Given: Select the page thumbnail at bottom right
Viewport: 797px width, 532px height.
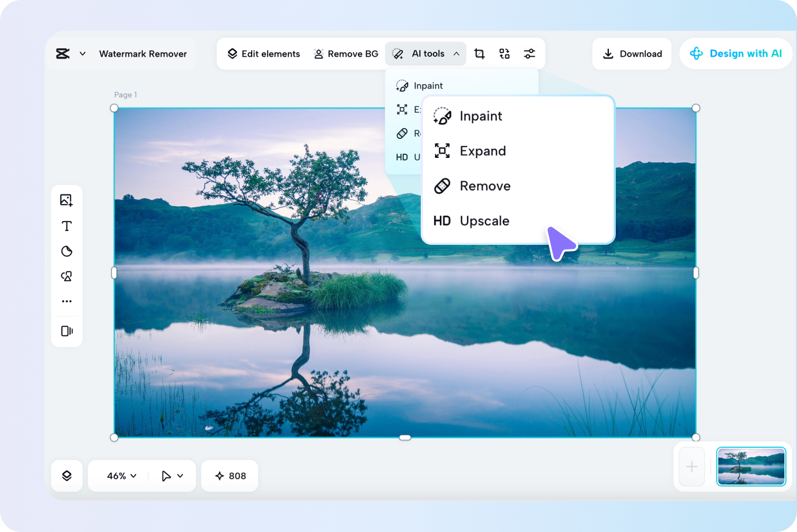Looking at the screenshot, I should 751,467.
